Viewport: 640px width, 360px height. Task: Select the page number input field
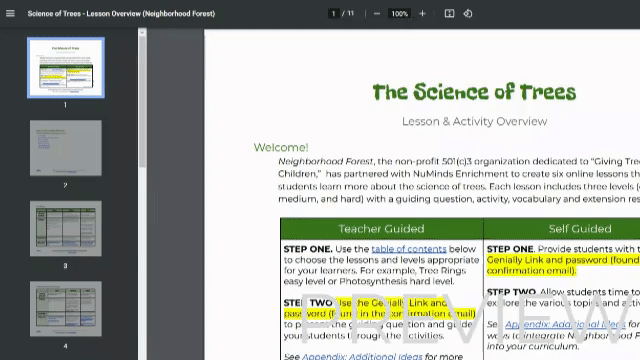click(x=333, y=13)
